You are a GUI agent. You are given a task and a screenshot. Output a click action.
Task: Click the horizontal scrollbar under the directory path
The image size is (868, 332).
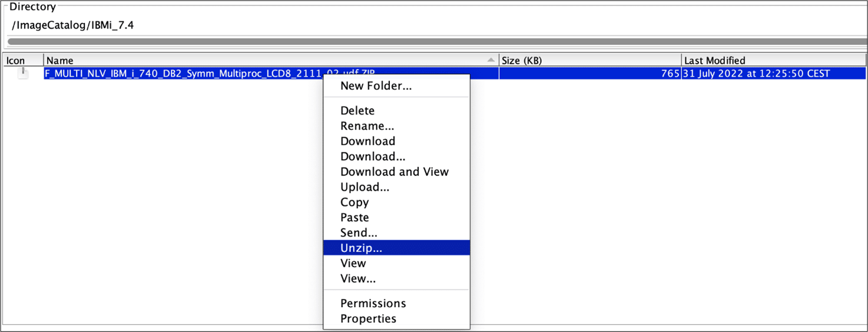(x=436, y=42)
